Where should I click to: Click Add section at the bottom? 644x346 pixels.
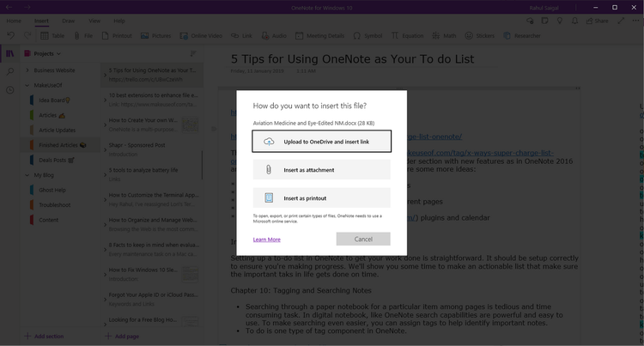pyautogui.click(x=44, y=337)
